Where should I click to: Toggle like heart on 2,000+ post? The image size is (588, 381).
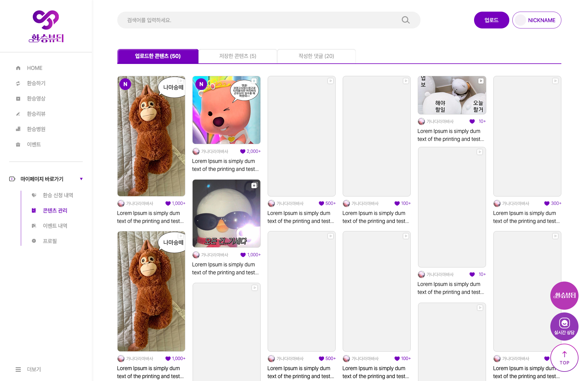pyautogui.click(x=243, y=151)
